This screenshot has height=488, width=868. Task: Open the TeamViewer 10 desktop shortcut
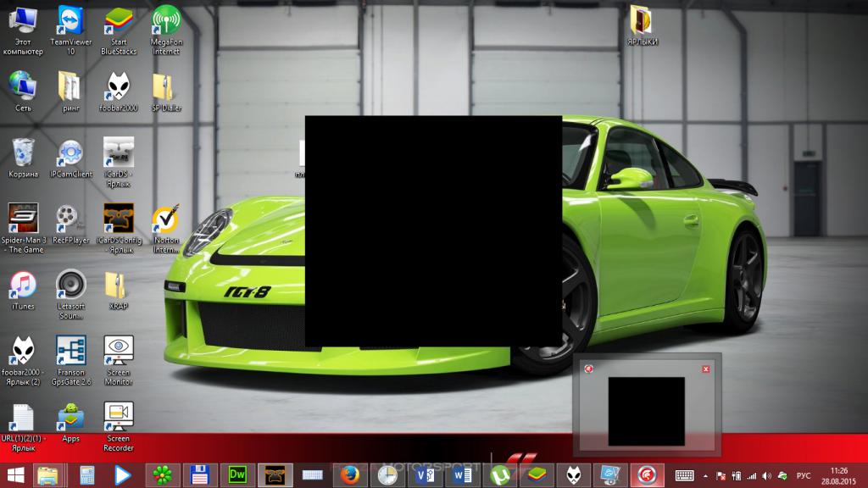coord(70,20)
